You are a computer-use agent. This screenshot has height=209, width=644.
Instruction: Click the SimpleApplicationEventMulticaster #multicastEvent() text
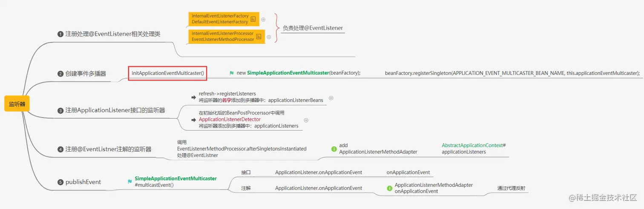click(175, 182)
